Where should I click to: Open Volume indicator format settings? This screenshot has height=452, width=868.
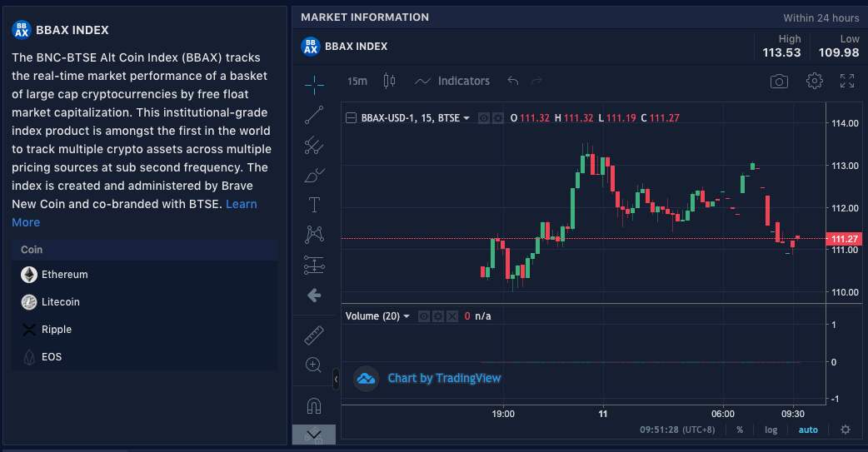point(438,316)
